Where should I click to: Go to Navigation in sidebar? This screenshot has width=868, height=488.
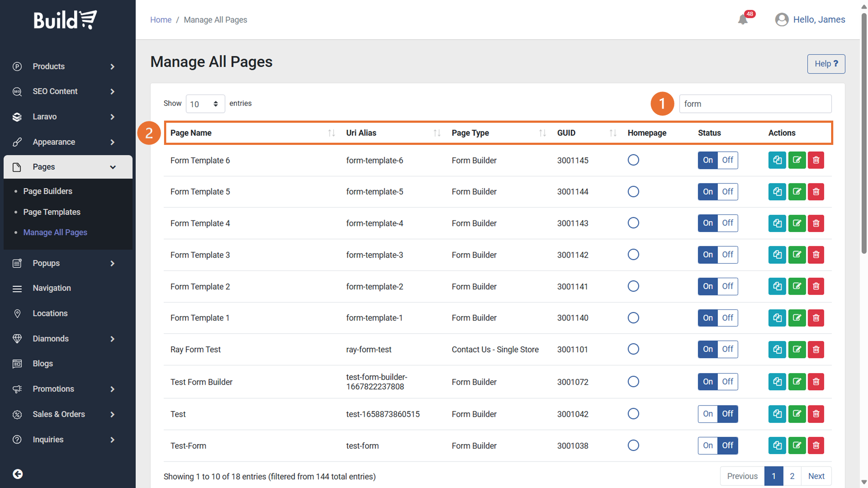52,288
